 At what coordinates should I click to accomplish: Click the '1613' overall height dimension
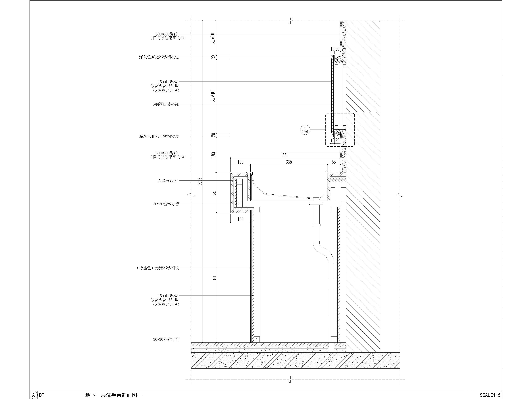pyautogui.click(x=200, y=181)
